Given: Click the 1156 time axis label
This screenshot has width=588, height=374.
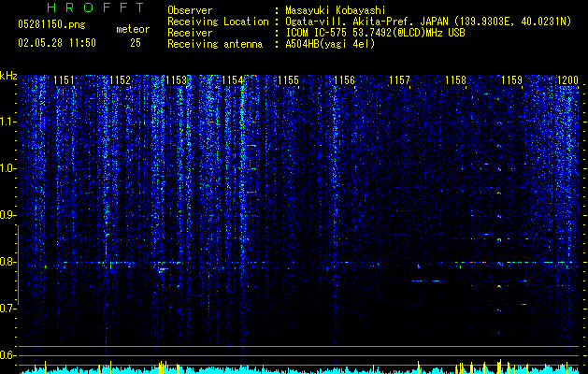Looking at the screenshot, I should point(344,80).
